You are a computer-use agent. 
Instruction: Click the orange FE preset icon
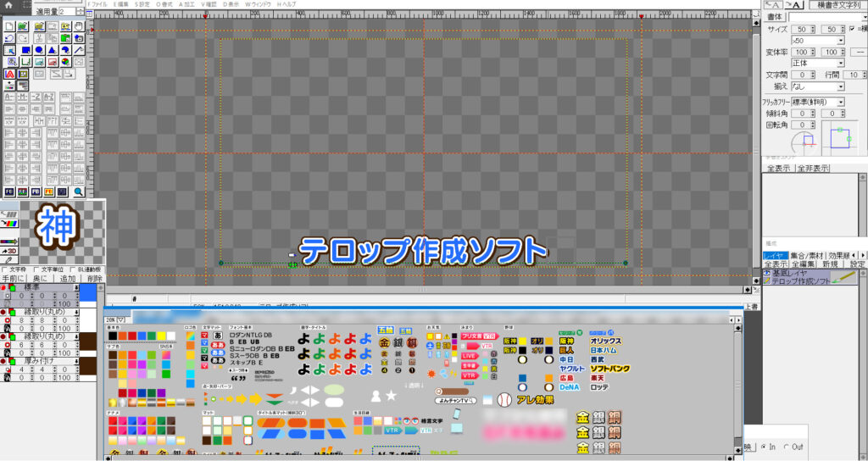(48, 192)
